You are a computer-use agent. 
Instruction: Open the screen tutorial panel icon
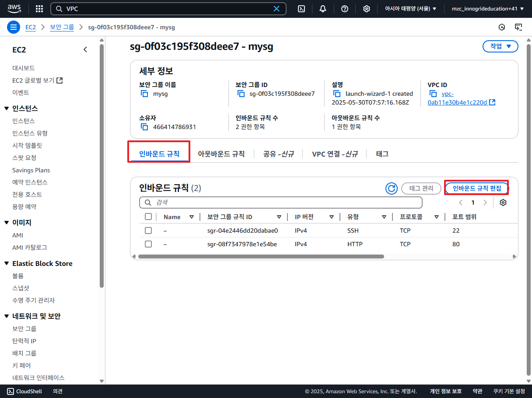pos(518,27)
